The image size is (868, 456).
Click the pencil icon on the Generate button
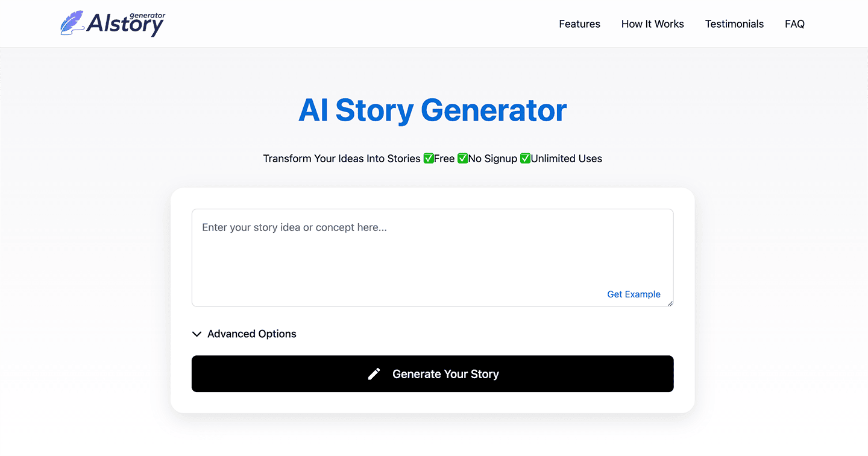point(374,374)
